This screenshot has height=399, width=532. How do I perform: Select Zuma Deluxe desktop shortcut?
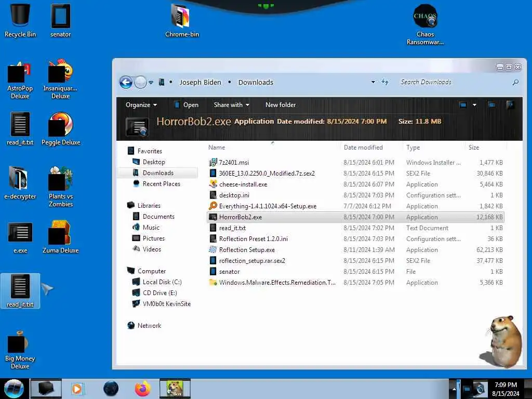pos(60,237)
